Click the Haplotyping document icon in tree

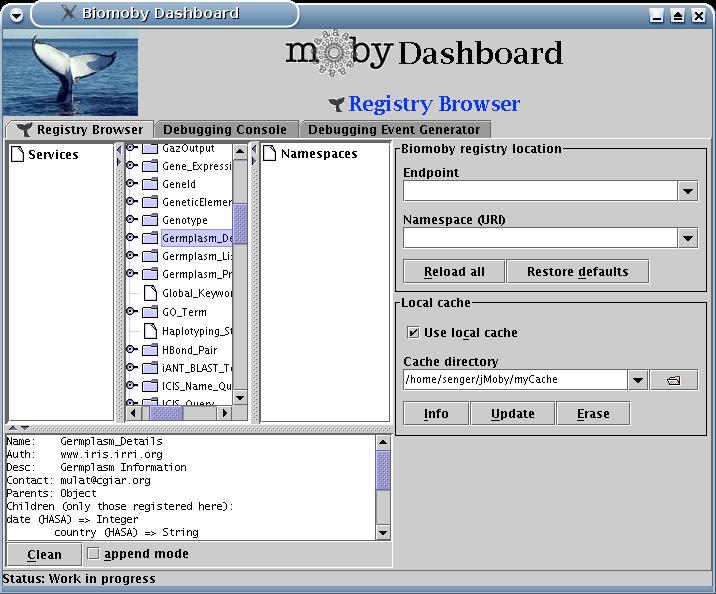click(x=150, y=330)
